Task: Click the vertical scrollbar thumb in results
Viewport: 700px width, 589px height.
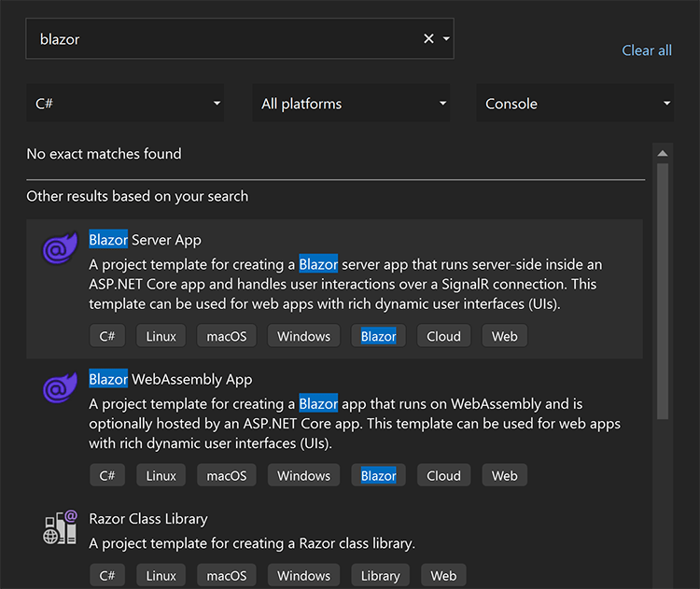Action: click(663, 289)
